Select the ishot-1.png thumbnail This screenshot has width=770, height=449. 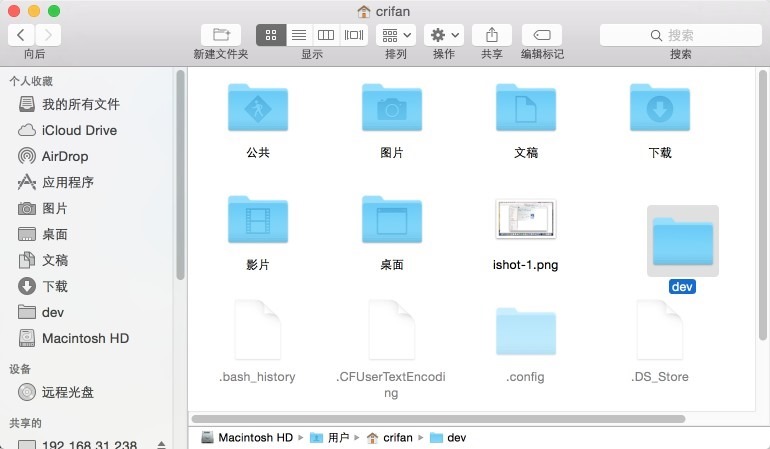click(x=526, y=219)
